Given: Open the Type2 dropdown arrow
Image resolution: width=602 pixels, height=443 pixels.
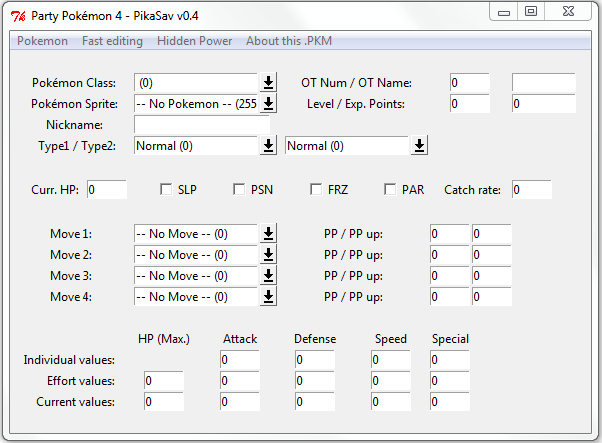Looking at the screenshot, I should pos(419,145).
